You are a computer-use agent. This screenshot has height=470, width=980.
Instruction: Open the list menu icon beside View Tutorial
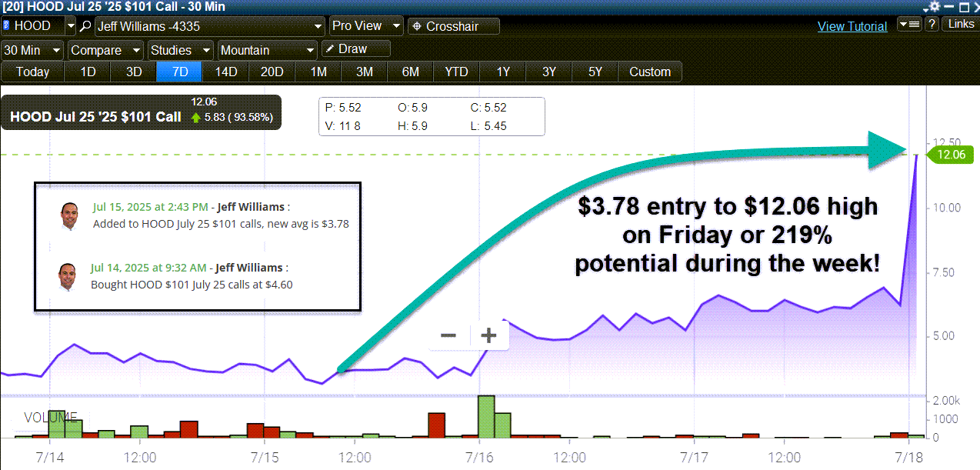(908, 25)
